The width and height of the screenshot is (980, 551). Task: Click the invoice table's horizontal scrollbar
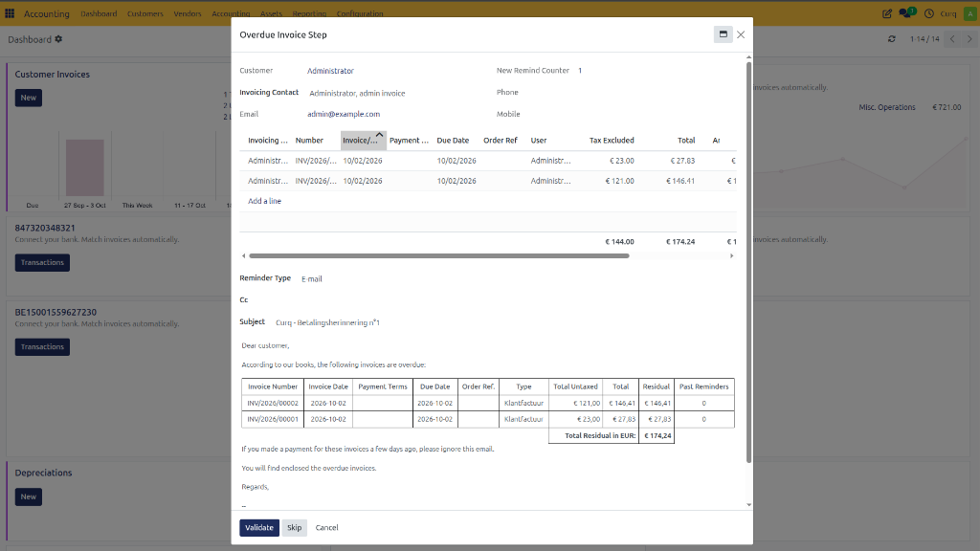point(438,255)
